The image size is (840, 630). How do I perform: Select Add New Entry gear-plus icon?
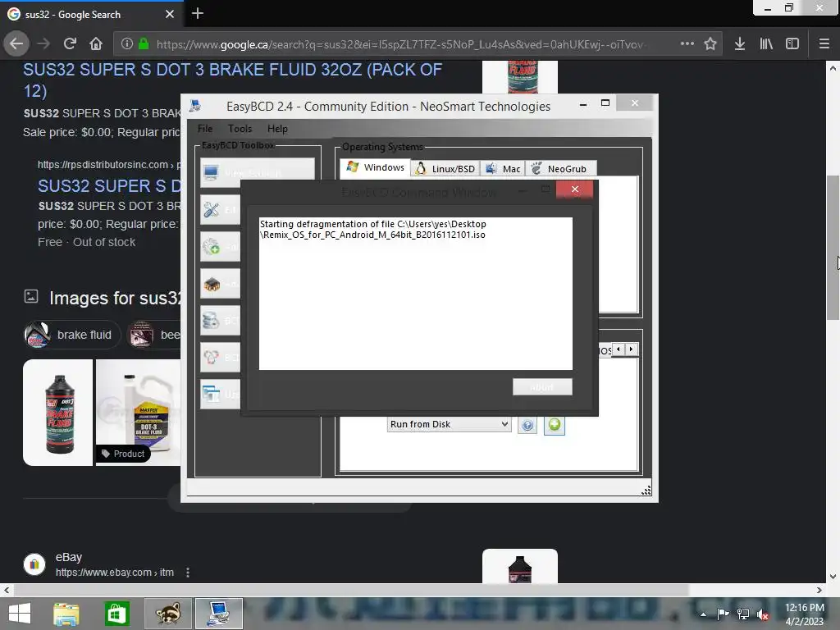point(212,247)
